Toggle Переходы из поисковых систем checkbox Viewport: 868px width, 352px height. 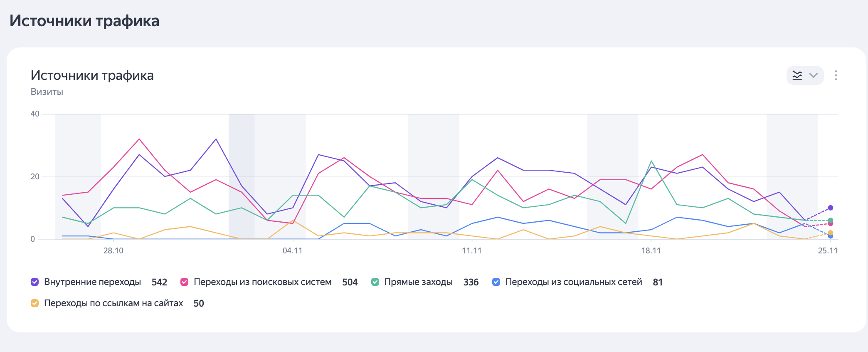(x=185, y=282)
